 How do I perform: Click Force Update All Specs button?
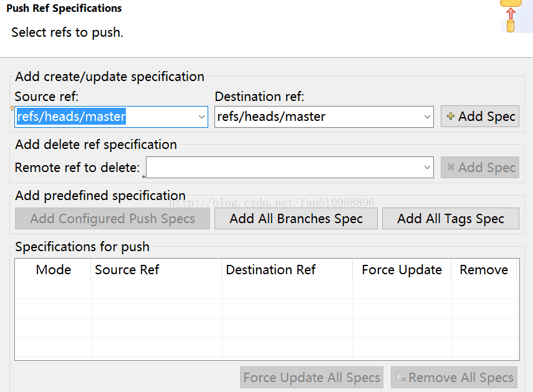[x=311, y=377]
